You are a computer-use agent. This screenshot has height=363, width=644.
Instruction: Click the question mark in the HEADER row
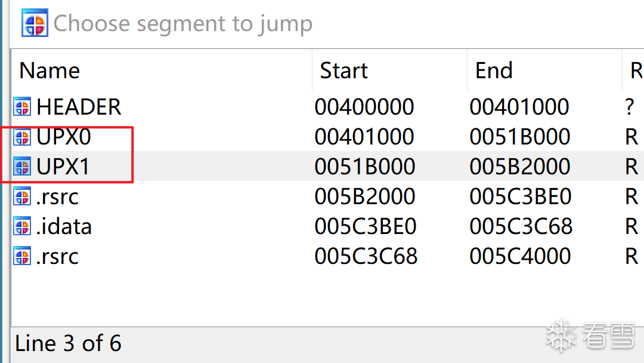[x=630, y=107]
